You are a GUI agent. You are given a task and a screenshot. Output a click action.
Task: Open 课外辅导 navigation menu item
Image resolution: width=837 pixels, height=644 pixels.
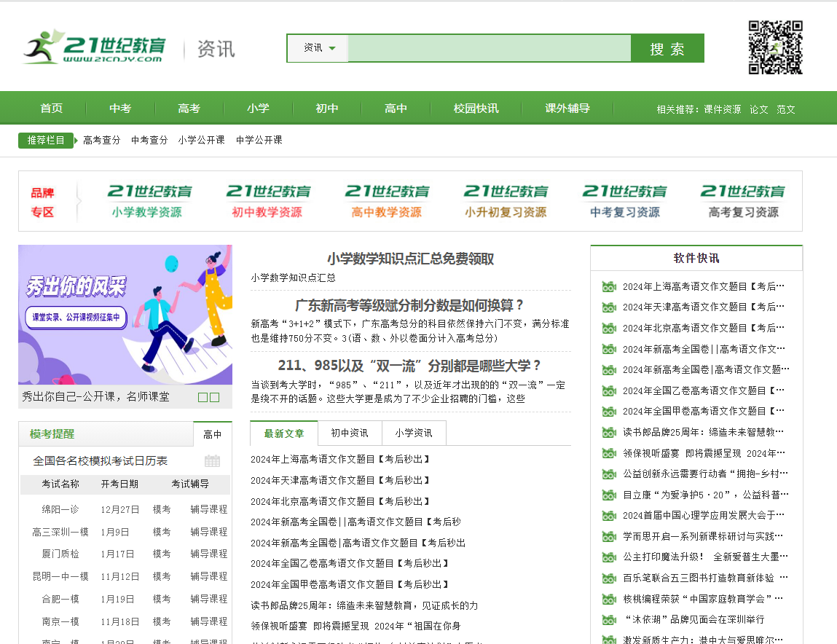pos(567,109)
